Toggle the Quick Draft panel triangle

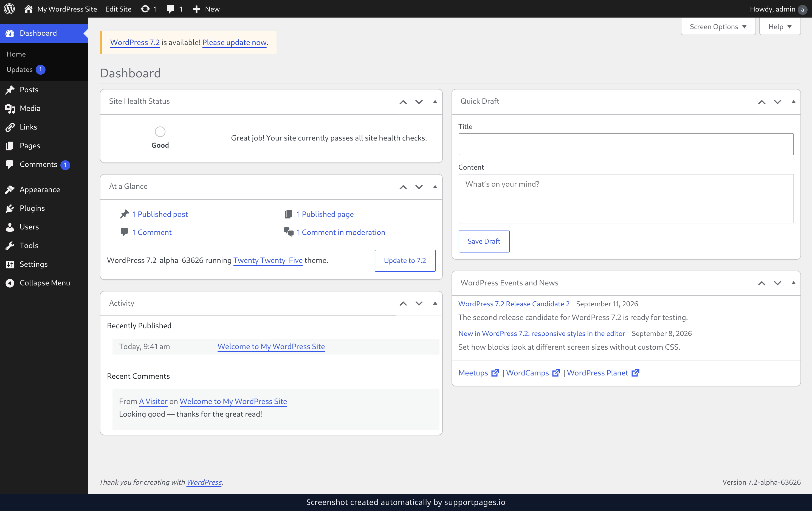point(793,102)
